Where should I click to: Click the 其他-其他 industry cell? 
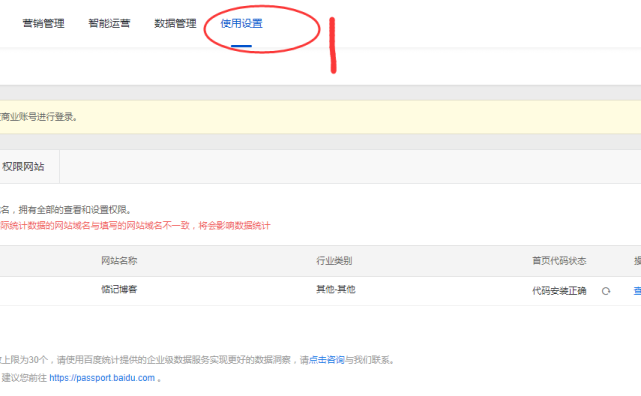336,289
